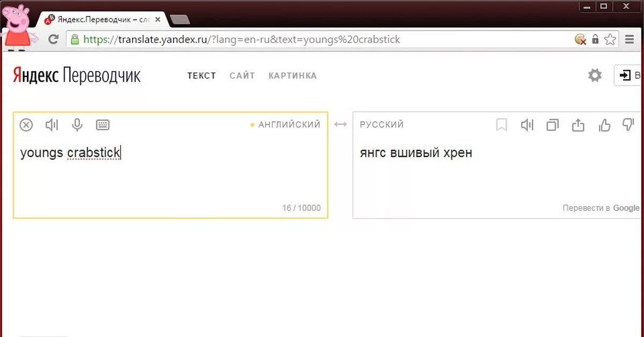Copy the translation to clipboard
Viewport: 644px width, 337px height.
coord(552,125)
